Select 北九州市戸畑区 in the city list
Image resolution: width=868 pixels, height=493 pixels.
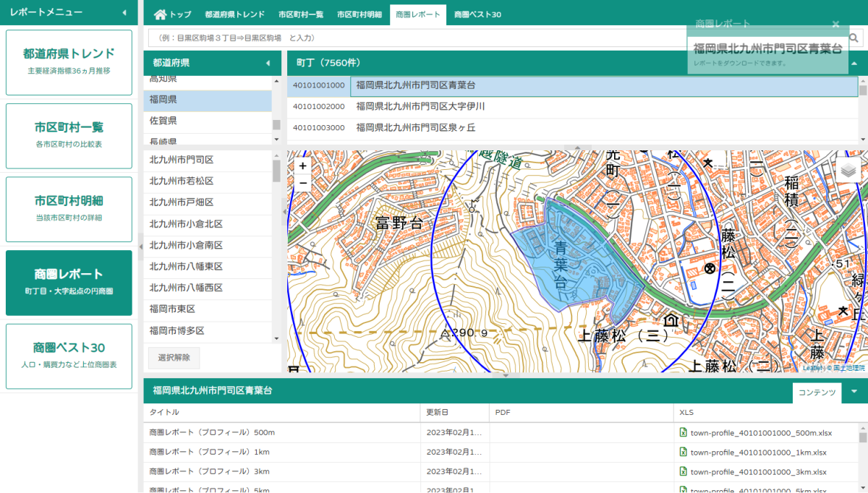point(208,202)
